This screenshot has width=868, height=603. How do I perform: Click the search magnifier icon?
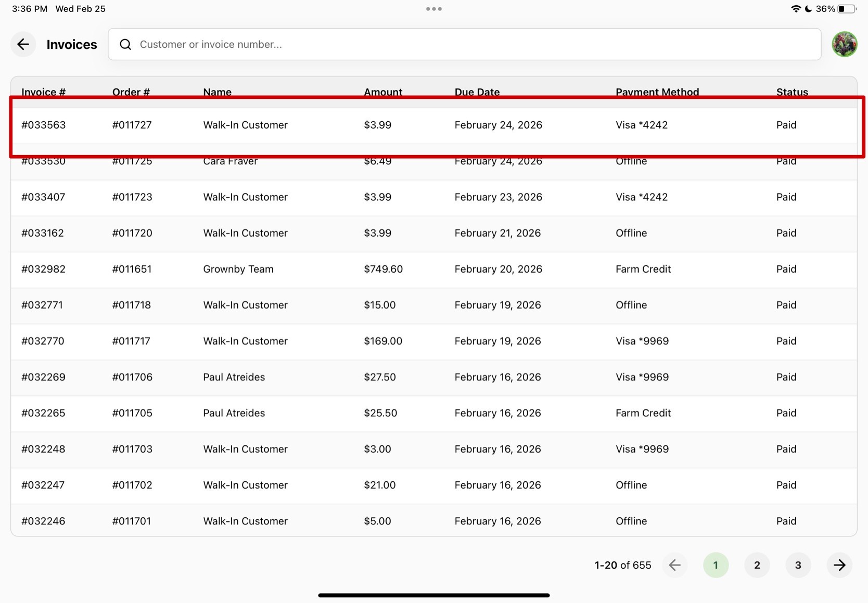tap(125, 44)
